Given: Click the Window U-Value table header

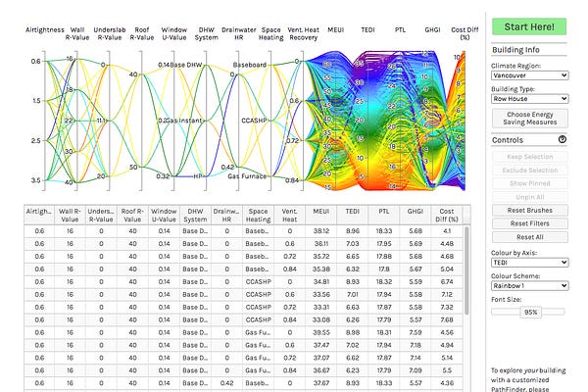Looking at the screenshot, I should point(164,216).
